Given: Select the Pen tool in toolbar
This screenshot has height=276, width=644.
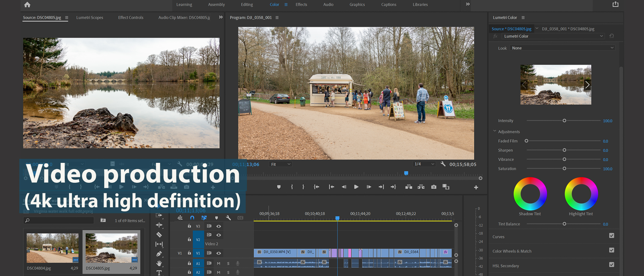Looking at the screenshot, I should [x=159, y=254].
